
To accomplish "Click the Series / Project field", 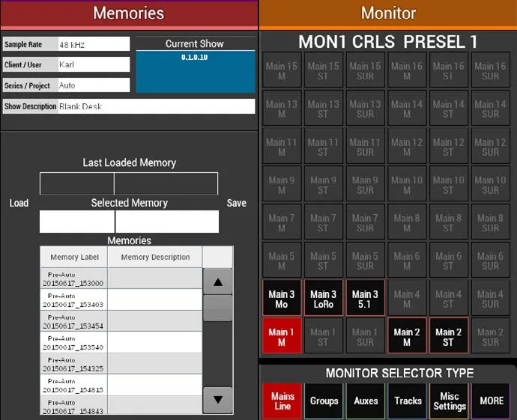I will coord(94,85).
